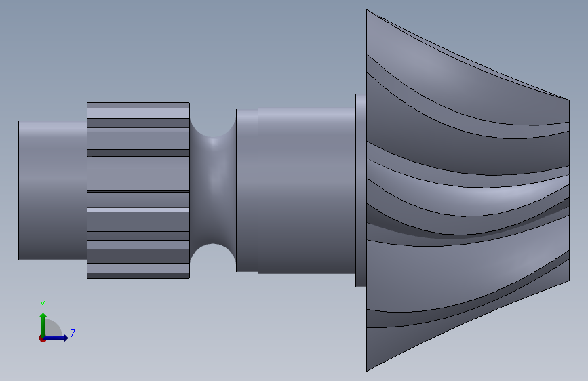Select the splined section of the shaft
588x381 pixels.
[x=138, y=190]
